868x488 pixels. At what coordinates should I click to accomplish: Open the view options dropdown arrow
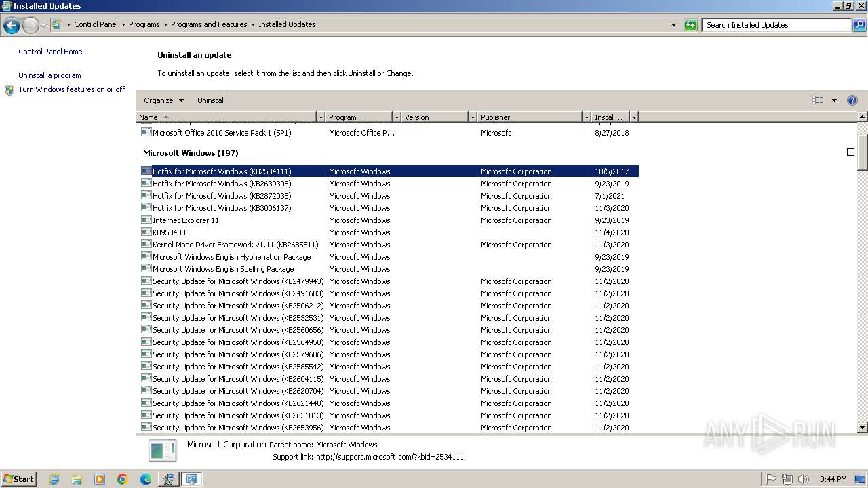pyautogui.click(x=834, y=100)
